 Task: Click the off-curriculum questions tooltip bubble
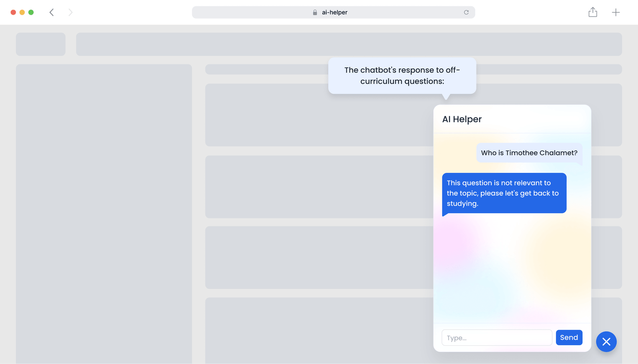(x=402, y=76)
